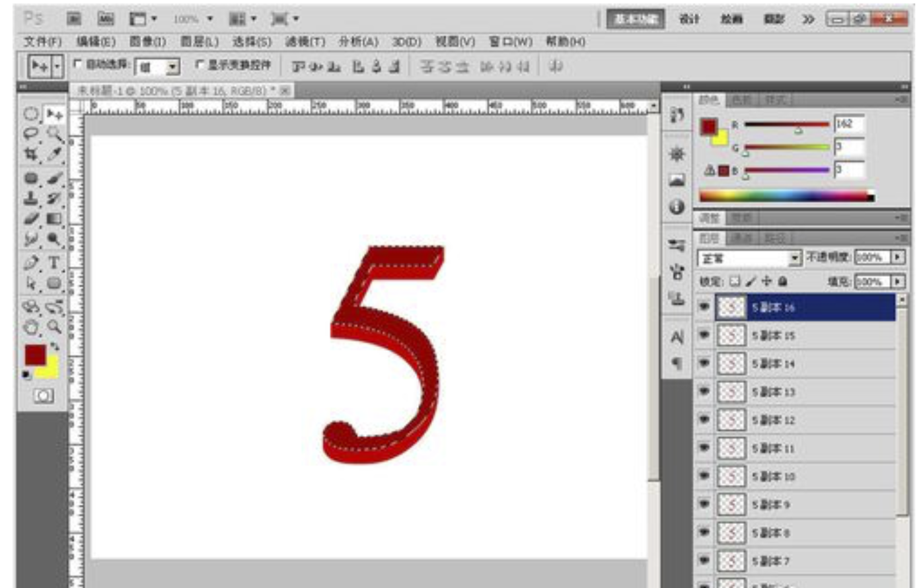Viewport: 921px width, 588px height.
Task: Select the 3D Object Rotate tool
Action: (x=31, y=307)
